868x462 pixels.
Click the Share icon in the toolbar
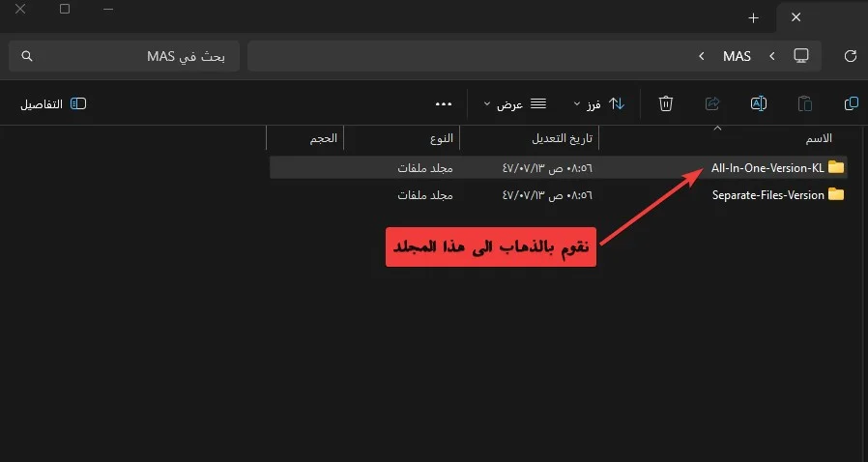713,103
